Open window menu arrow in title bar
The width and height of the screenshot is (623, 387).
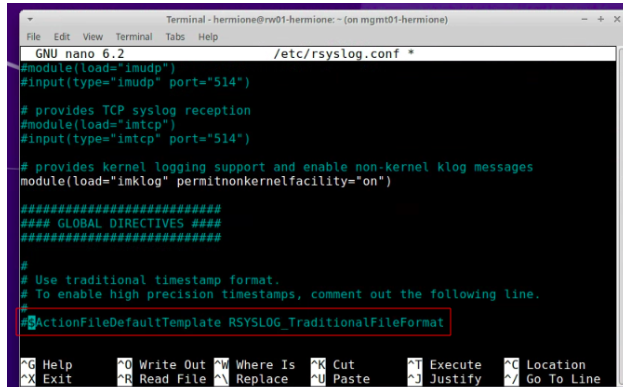(30, 19)
